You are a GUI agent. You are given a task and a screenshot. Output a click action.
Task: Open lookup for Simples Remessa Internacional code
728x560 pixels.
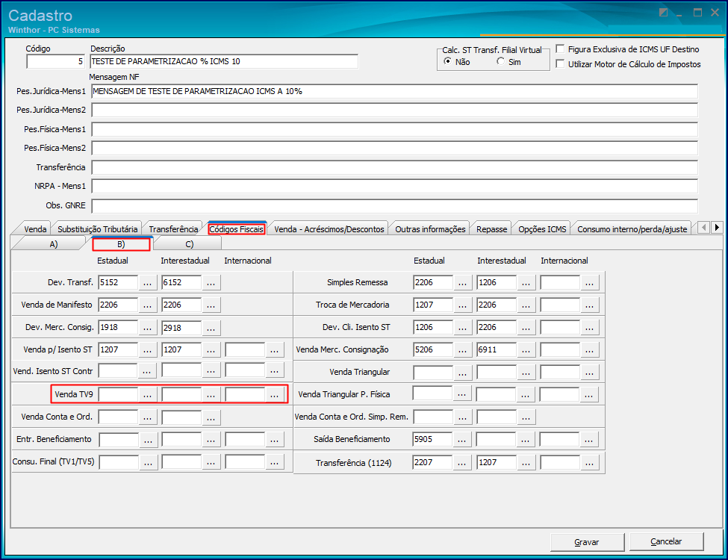click(x=590, y=282)
